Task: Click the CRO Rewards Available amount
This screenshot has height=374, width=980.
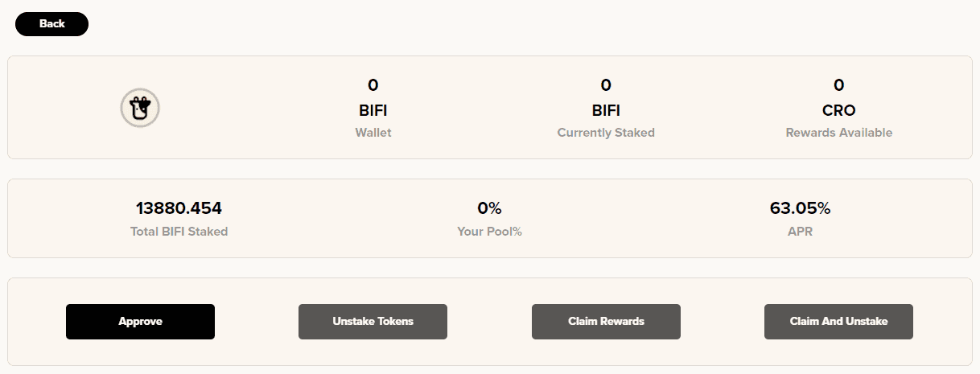Action: pos(838,85)
